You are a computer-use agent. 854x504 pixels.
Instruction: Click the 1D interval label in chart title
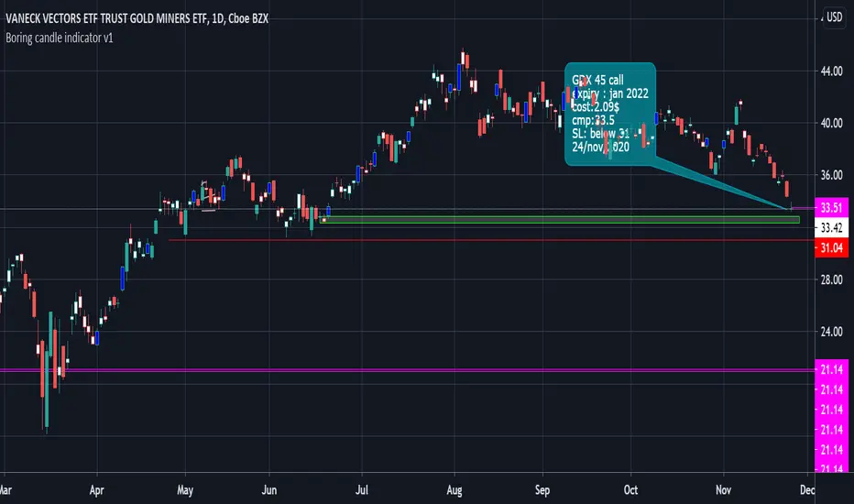coord(217,18)
